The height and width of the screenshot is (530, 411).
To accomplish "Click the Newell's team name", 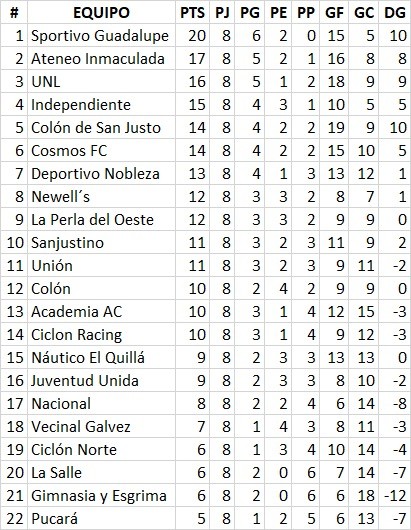I will pos(61,197).
